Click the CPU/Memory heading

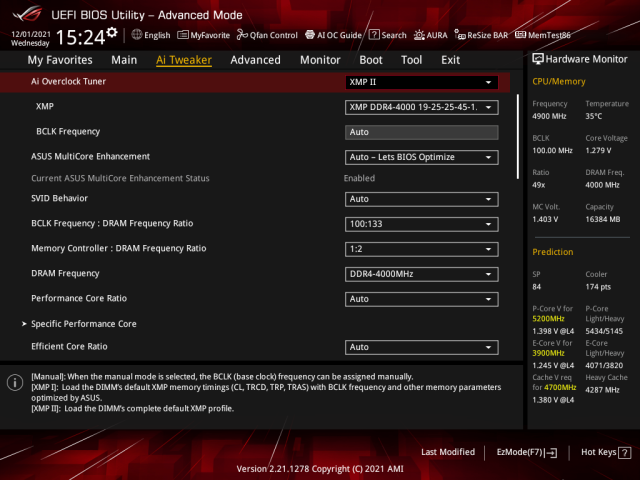coord(558,82)
